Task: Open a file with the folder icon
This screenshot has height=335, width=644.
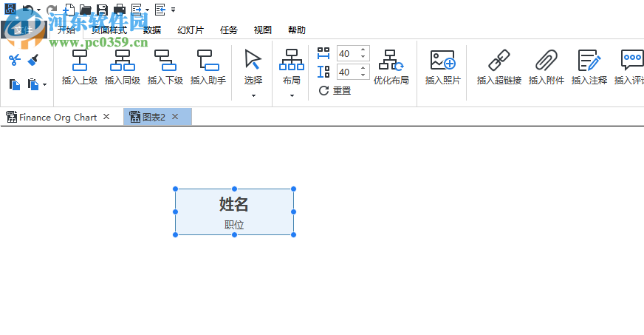Action: pyautogui.click(x=86, y=10)
